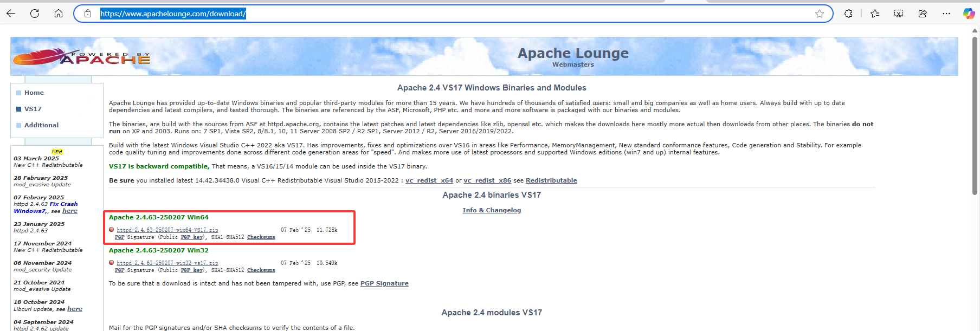Open PGP signature link under Win64 download
Screen dimensions: 980x331
tap(120, 237)
